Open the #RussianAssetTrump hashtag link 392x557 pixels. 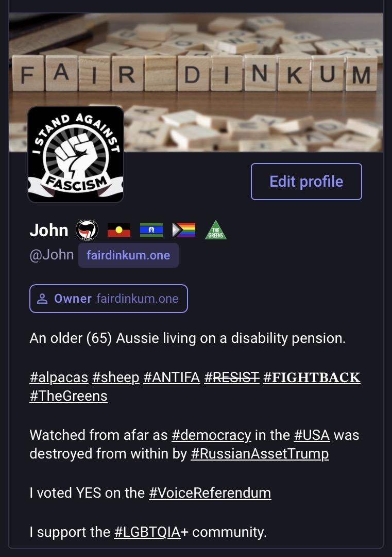[260, 454]
